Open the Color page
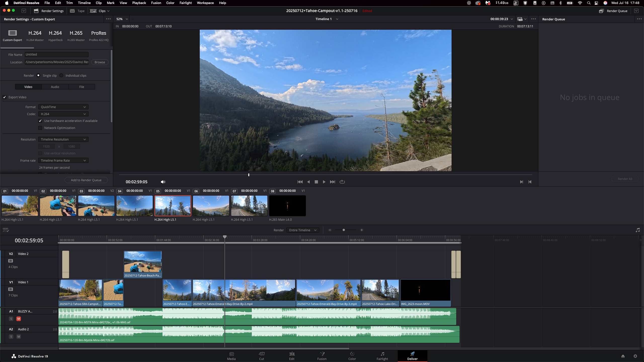The height and width of the screenshot is (362, 644). 352,356
